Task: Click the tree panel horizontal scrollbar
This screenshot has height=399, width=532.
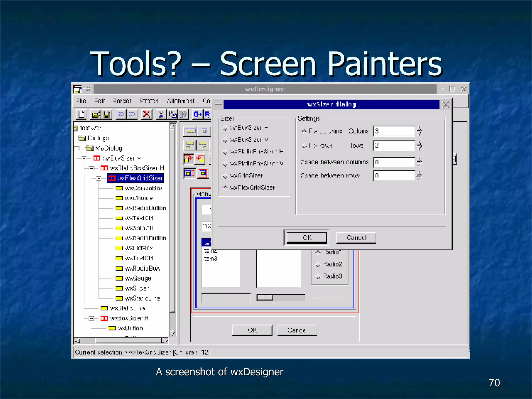Action: [x=122, y=341]
